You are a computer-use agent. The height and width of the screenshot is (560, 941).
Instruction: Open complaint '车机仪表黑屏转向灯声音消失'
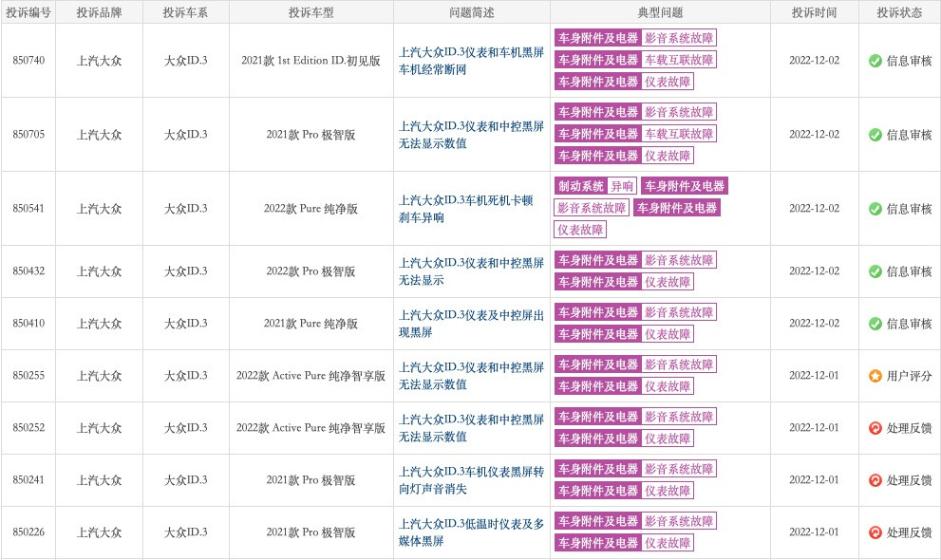click(471, 479)
